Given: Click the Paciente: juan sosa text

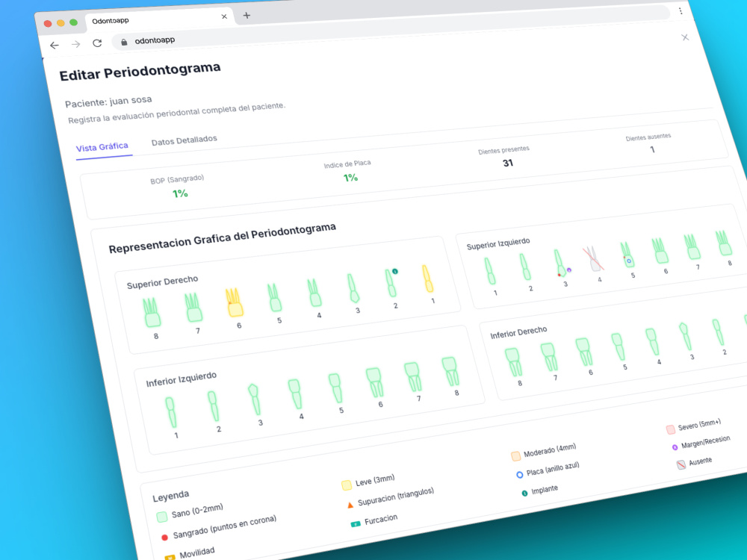Looking at the screenshot, I should click(x=108, y=102).
